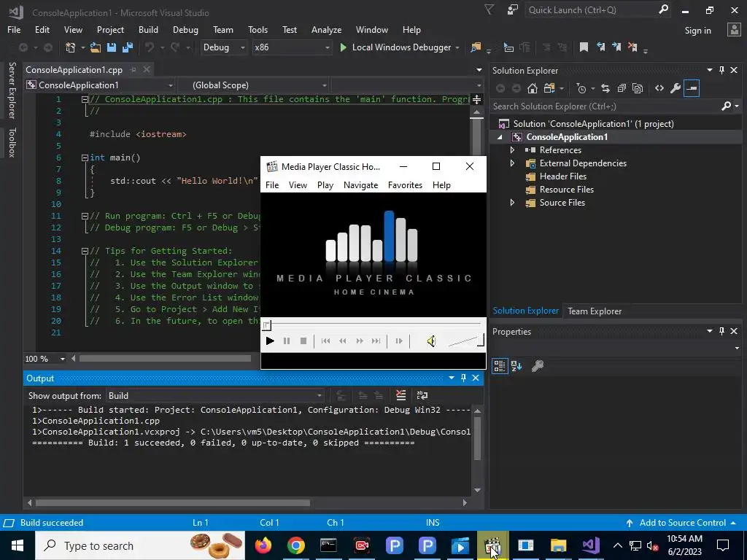Click the Solution Explorer Home icon
Viewport: 747px width, 560px height.
(x=533, y=88)
